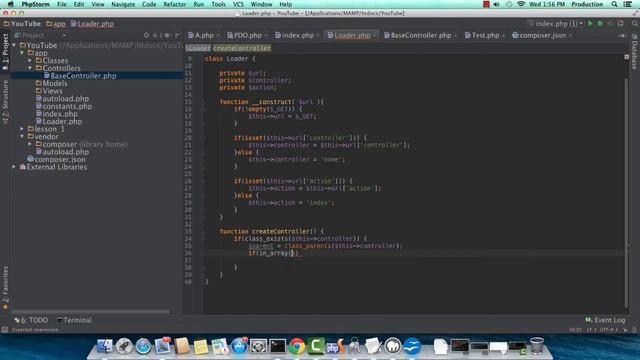
Task: Collapse the vendor folder
Action: (x=22, y=137)
